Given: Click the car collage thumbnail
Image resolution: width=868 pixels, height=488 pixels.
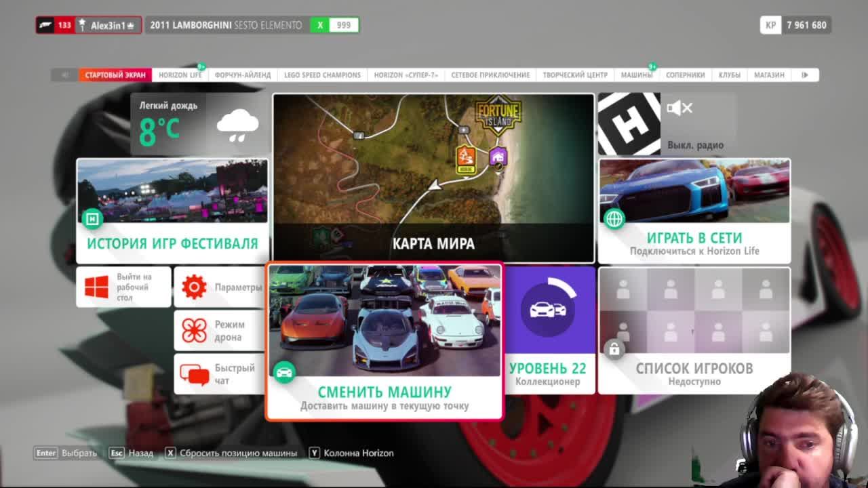Looking at the screenshot, I should [385, 321].
